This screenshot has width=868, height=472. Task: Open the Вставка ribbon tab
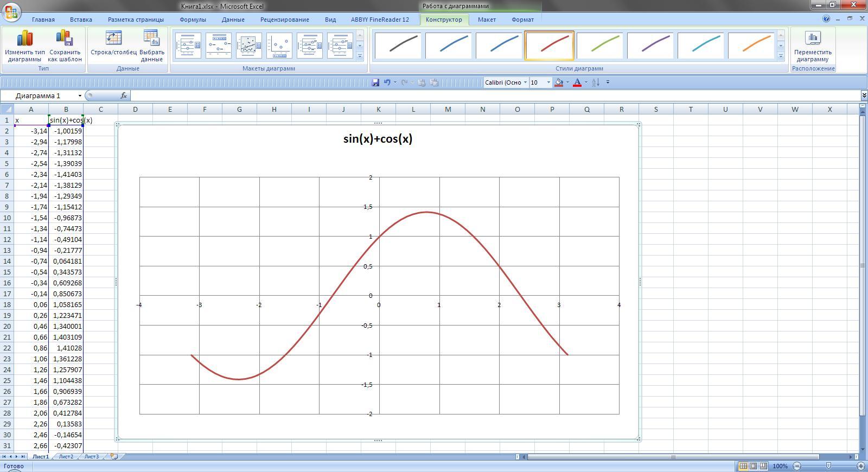coord(81,20)
